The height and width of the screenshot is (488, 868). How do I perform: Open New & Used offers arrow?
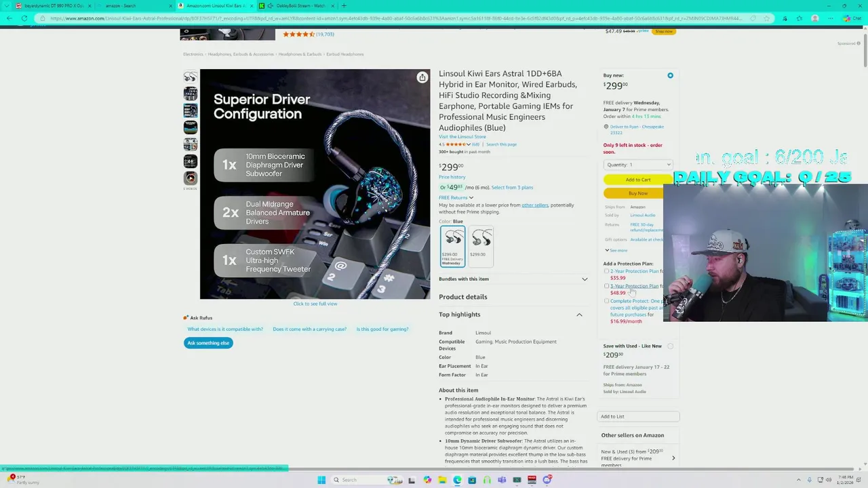pyautogui.click(x=673, y=458)
